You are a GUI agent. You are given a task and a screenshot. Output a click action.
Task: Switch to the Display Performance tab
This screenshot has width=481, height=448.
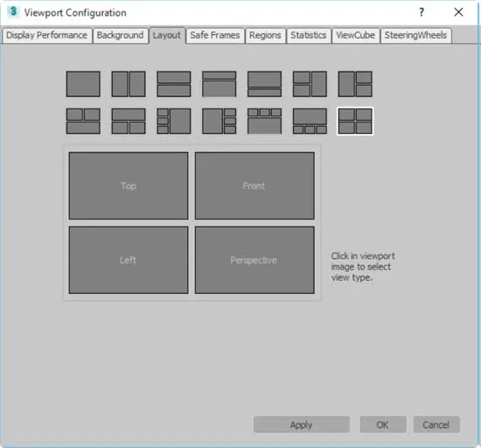(47, 35)
